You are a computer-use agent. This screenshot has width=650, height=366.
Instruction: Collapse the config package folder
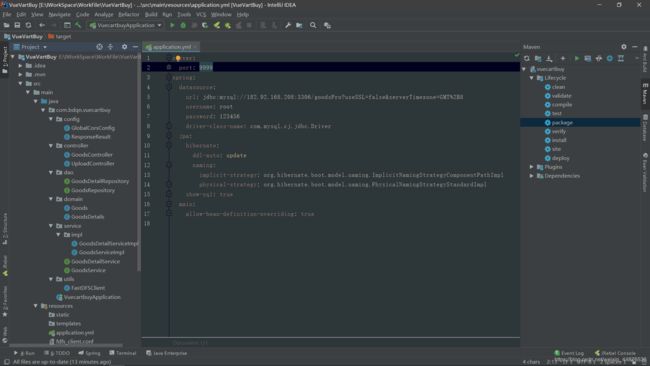coord(51,119)
